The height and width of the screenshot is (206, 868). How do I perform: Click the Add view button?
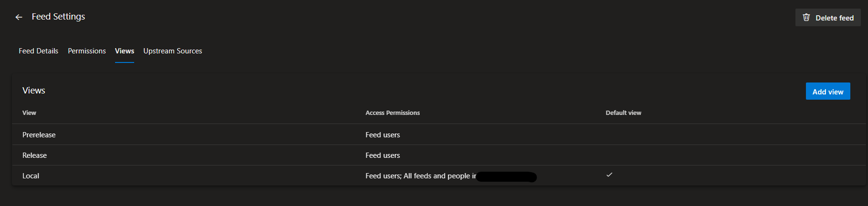(x=827, y=92)
